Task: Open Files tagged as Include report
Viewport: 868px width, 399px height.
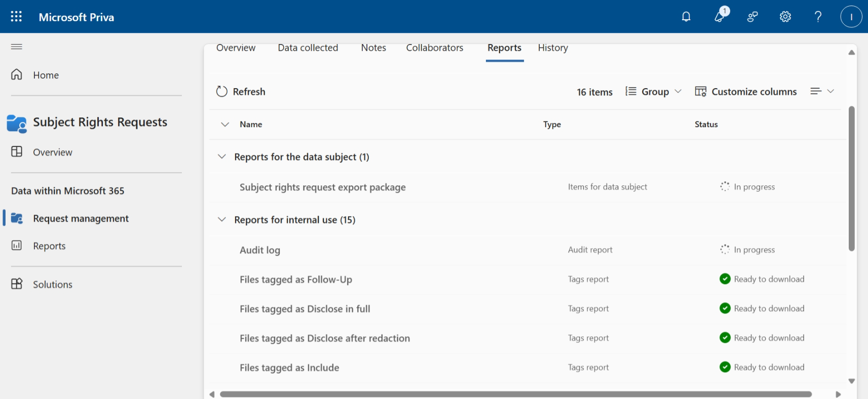Action: [289, 367]
